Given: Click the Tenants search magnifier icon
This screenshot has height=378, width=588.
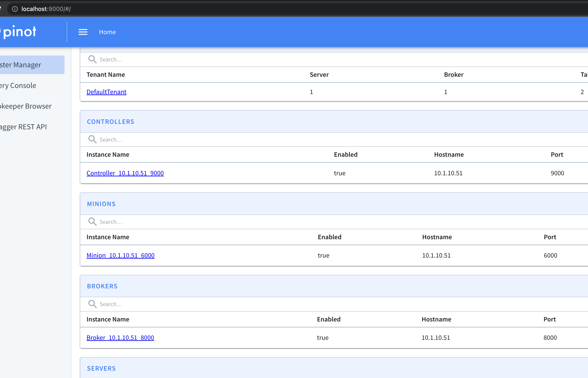Looking at the screenshot, I should 92,59.
